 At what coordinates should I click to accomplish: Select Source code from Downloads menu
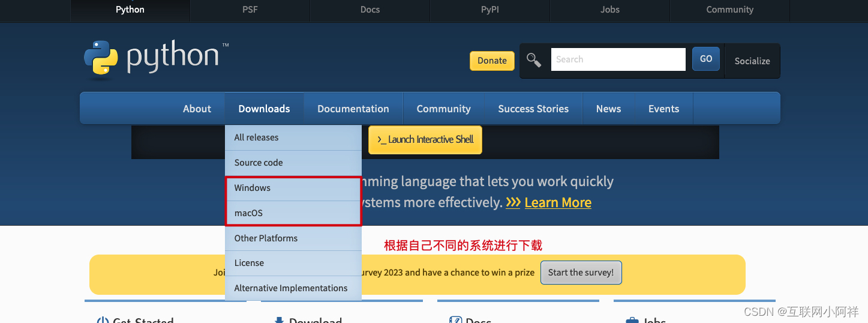click(x=293, y=163)
